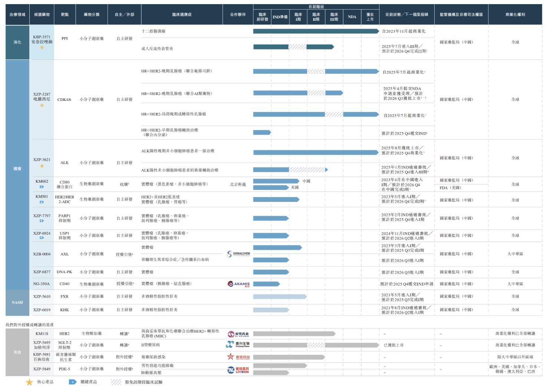Click the 肺動脈高壓 indication text
550x392 pixels.
[x=151, y=373]
